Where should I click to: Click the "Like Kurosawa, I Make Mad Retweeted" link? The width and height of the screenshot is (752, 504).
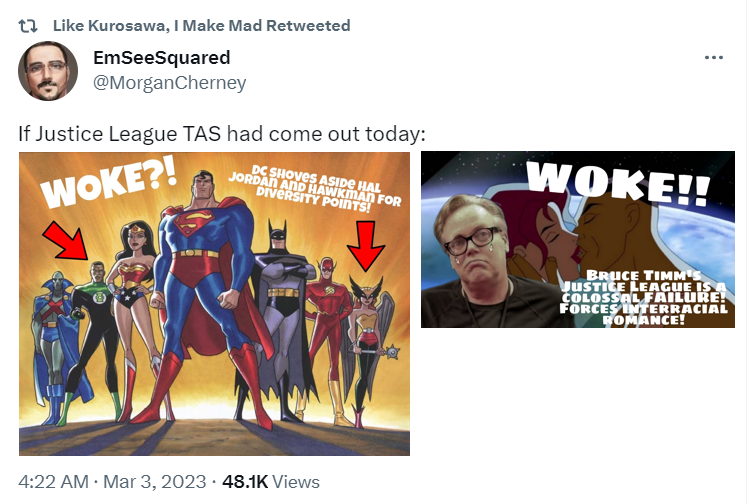[201, 25]
